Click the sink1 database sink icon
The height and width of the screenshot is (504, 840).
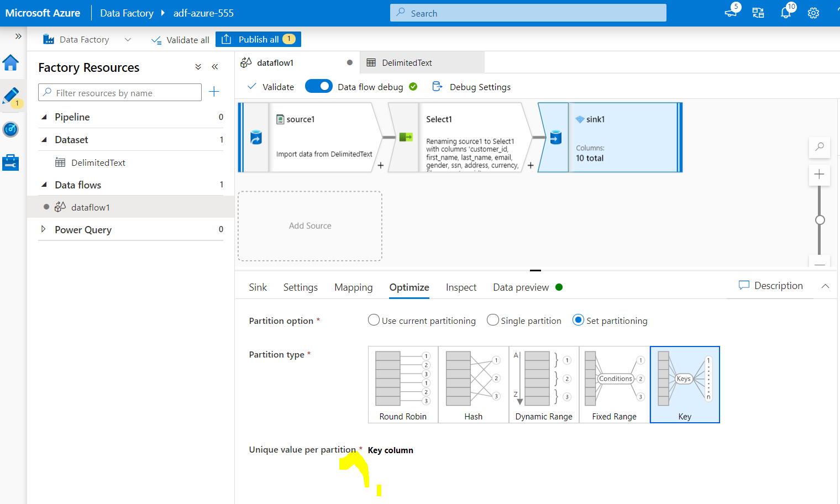(x=556, y=137)
